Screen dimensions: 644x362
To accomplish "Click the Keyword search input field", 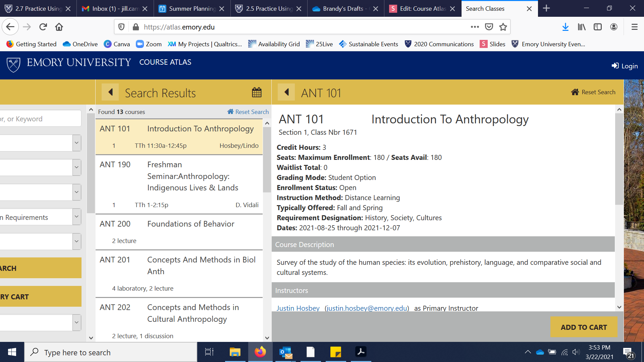I will pyautogui.click(x=40, y=119).
